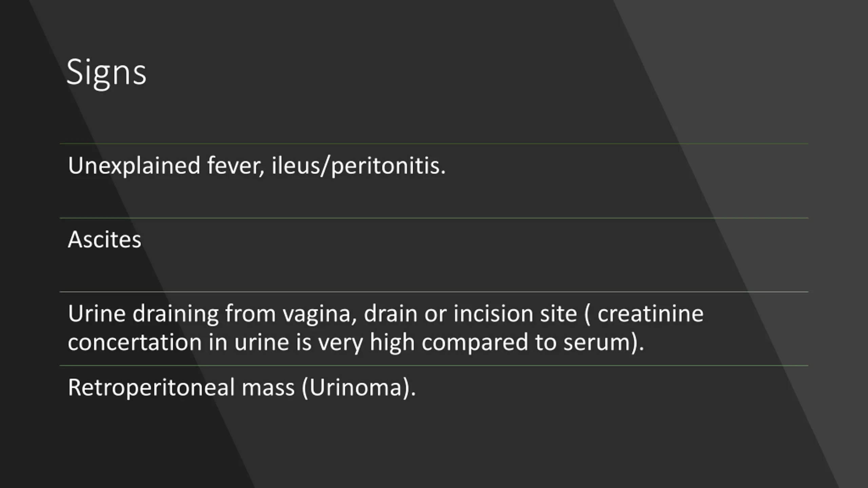Click the 'Retroperitoneal mass (Urinoma).' line
The width and height of the screenshot is (868, 488).
[x=242, y=387]
